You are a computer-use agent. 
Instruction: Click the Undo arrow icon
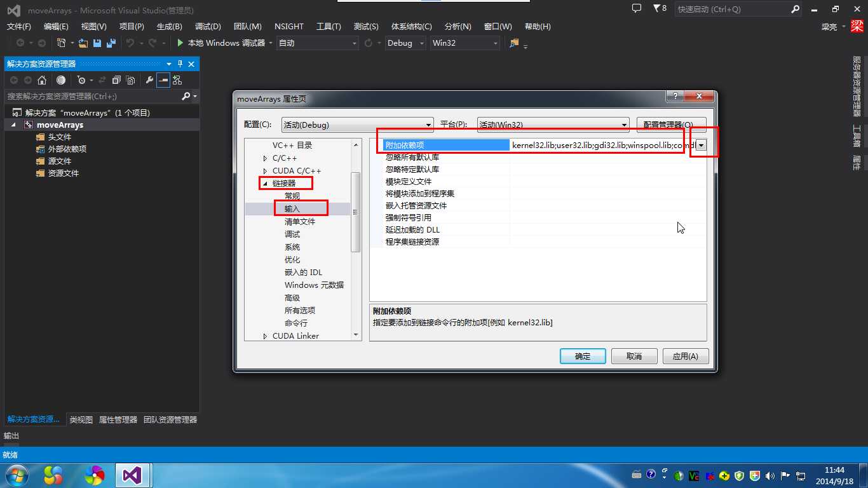coord(130,43)
